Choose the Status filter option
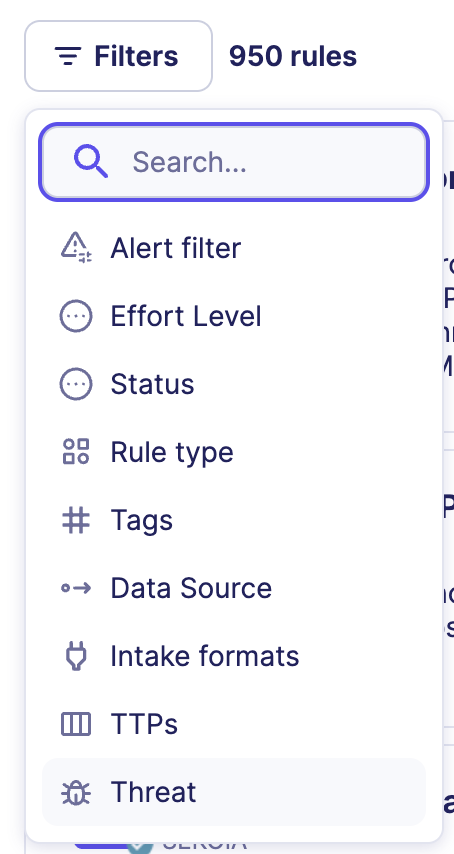 click(x=234, y=384)
